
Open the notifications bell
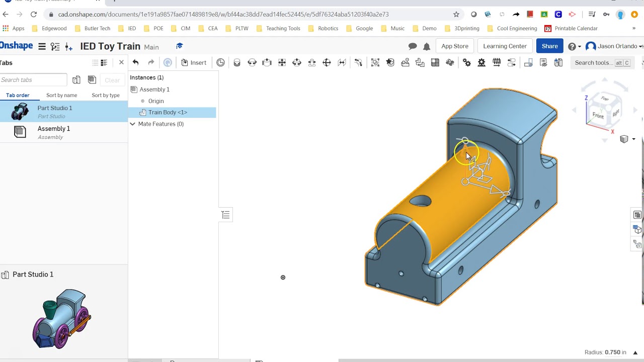(x=427, y=46)
